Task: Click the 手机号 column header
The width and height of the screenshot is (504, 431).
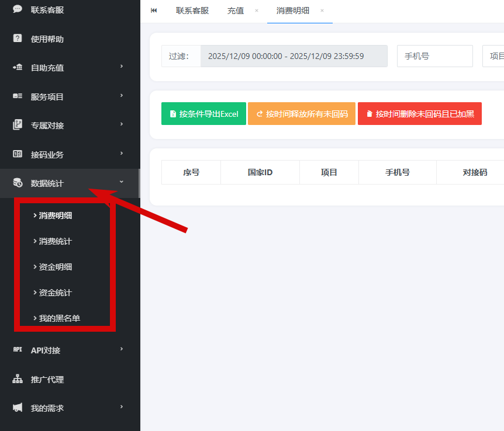Action: pyautogui.click(x=397, y=172)
